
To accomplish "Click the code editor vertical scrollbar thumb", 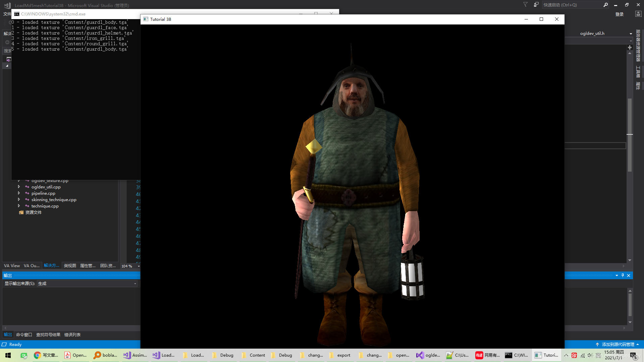I will coord(630,135).
